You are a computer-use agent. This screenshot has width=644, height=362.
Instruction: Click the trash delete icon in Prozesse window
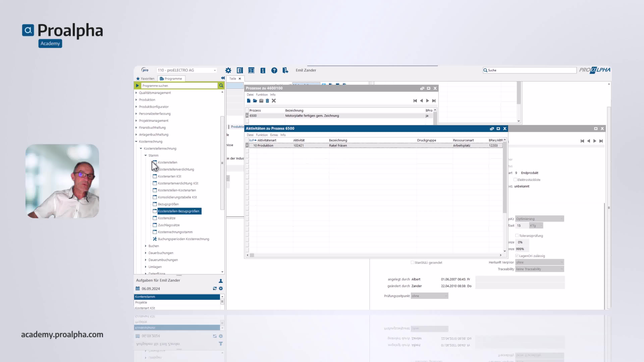267,101
